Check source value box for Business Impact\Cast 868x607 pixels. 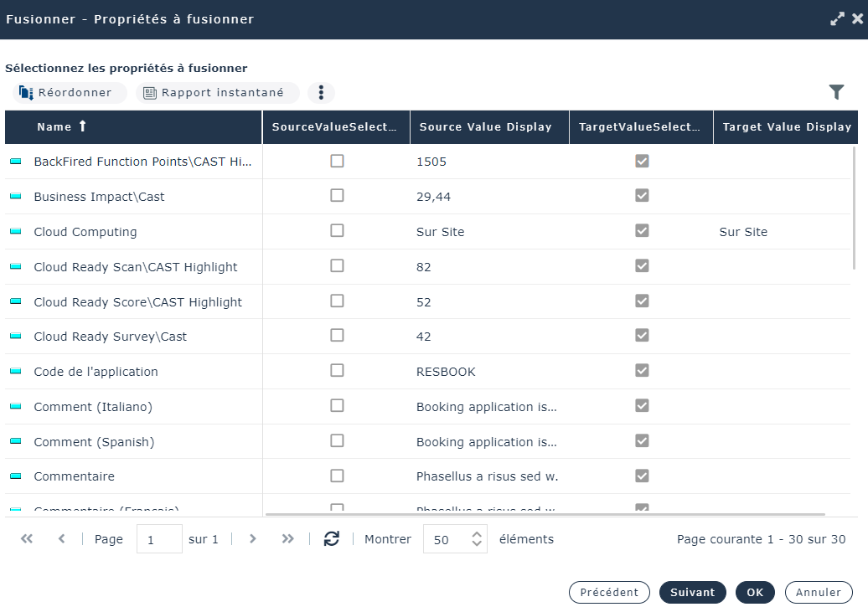click(x=337, y=195)
